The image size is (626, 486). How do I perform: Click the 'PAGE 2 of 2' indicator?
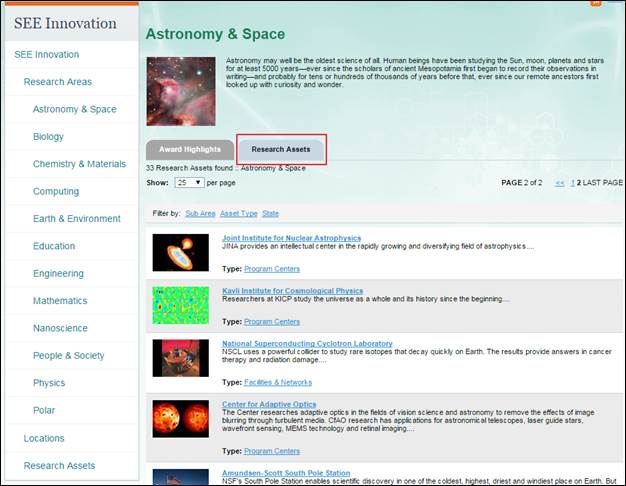tap(522, 183)
